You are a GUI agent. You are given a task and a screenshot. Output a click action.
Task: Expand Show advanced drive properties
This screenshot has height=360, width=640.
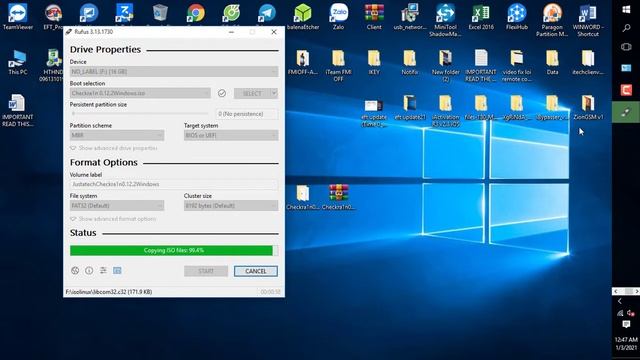[x=113, y=148]
